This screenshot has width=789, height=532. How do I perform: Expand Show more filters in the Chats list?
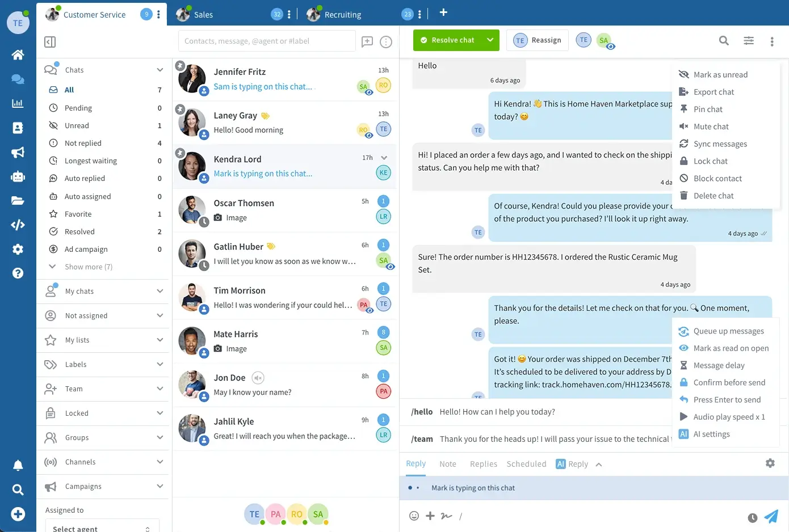point(88,267)
